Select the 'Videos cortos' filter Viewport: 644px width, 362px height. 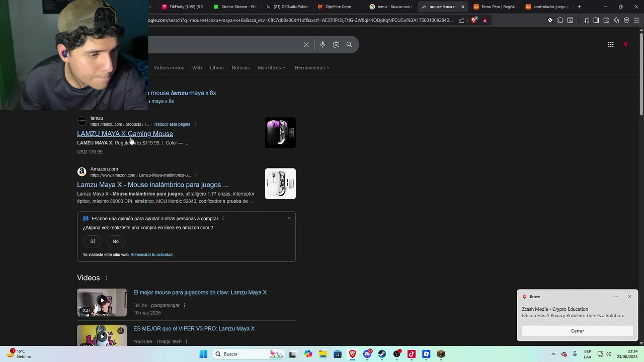[169, 68]
